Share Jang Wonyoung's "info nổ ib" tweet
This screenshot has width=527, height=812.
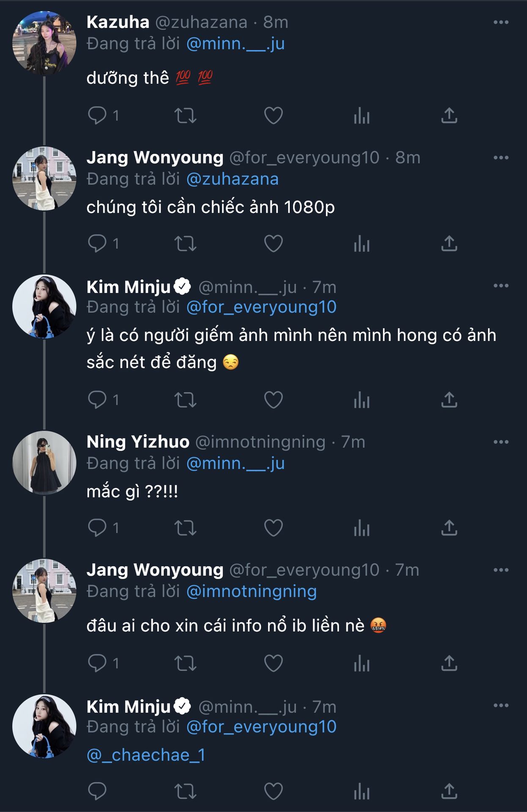coord(449,663)
